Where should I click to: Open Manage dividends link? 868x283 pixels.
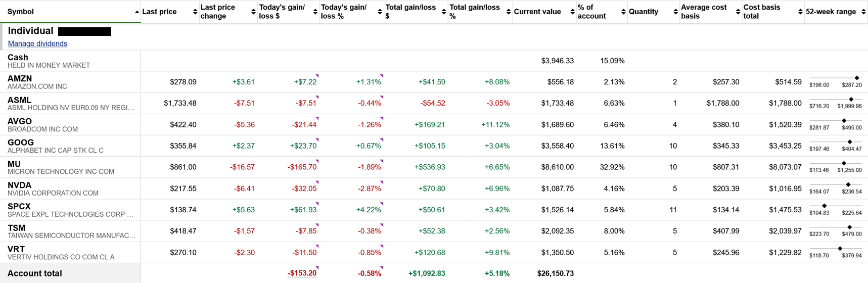click(37, 43)
